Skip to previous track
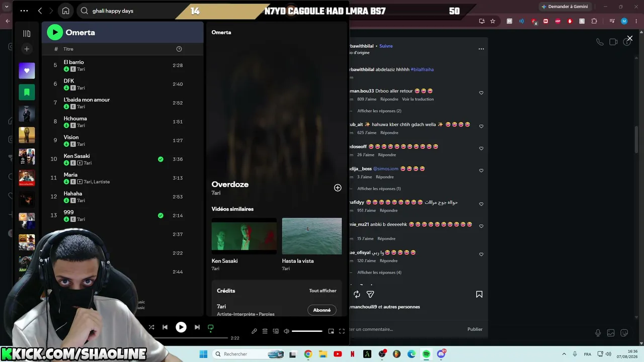This screenshot has height=362, width=644. click(x=165, y=327)
